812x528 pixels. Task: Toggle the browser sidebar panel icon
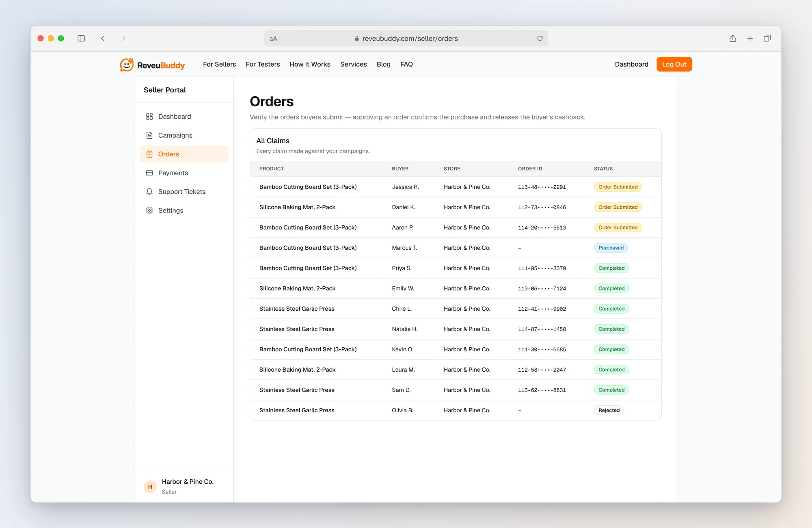click(x=81, y=38)
